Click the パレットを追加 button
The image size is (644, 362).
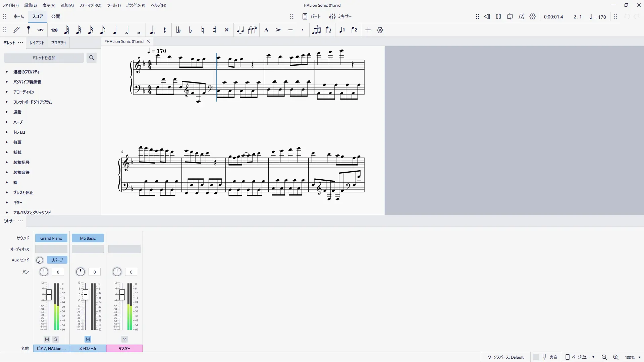coord(44,58)
